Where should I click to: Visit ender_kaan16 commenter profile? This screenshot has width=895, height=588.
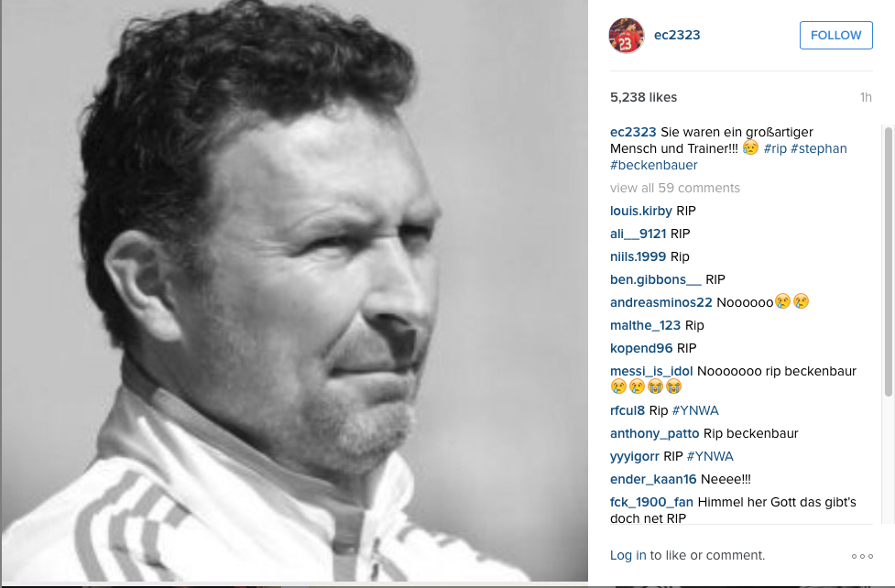pos(653,479)
